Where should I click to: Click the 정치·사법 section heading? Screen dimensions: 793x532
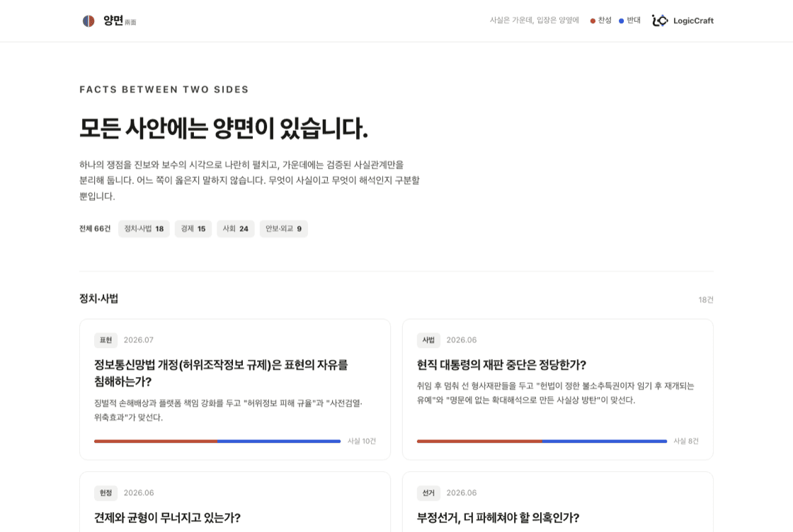[x=98, y=299]
